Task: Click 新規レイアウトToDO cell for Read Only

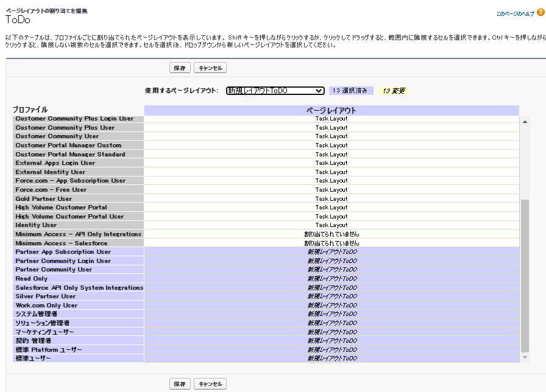Action: click(x=331, y=278)
